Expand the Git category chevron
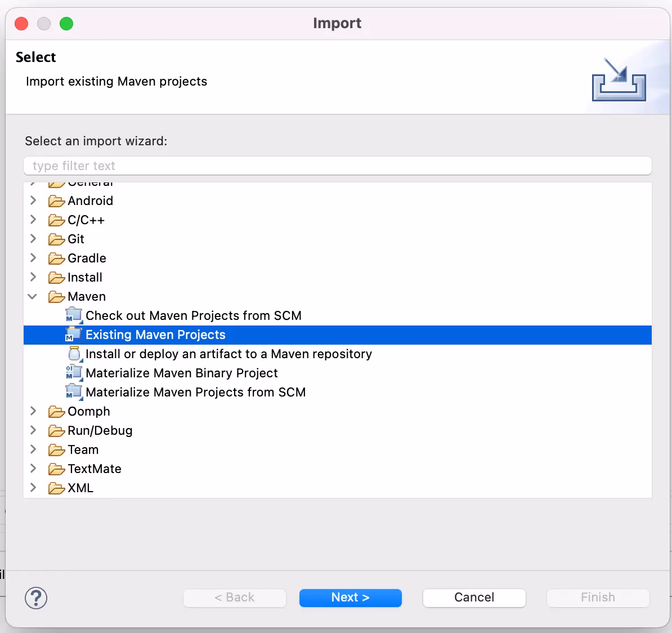Viewport: 672px width, 633px height. coord(33,238)
